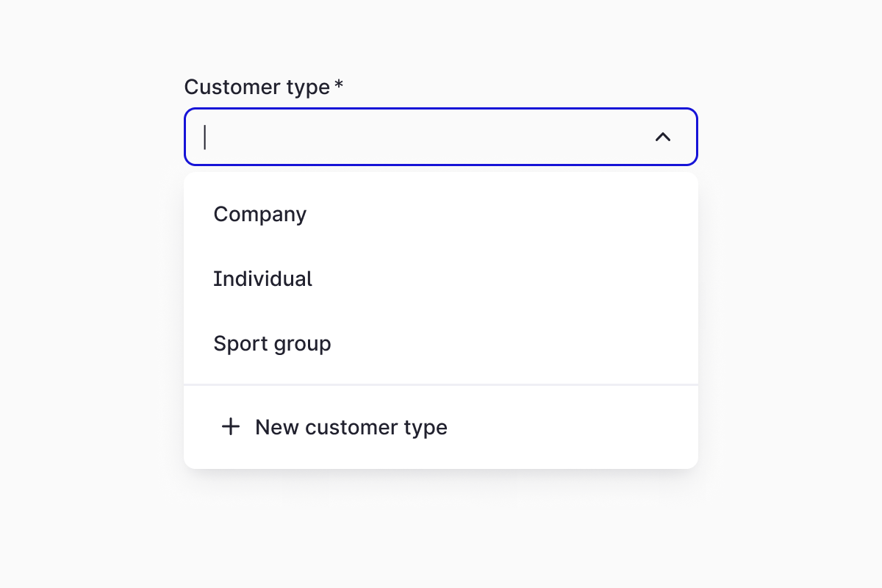Click New customer type button
Screen dimensions: 882x588
tap(334, 427)
